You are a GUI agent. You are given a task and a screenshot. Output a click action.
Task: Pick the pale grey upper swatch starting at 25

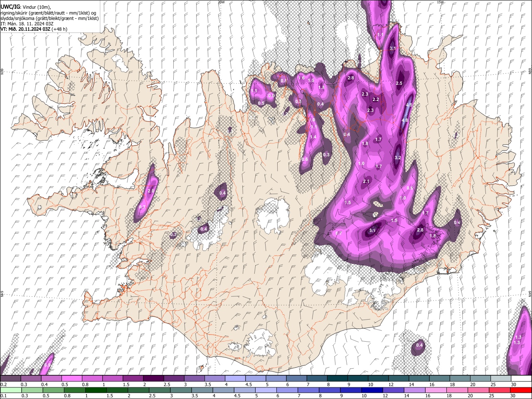pos(500,378)
